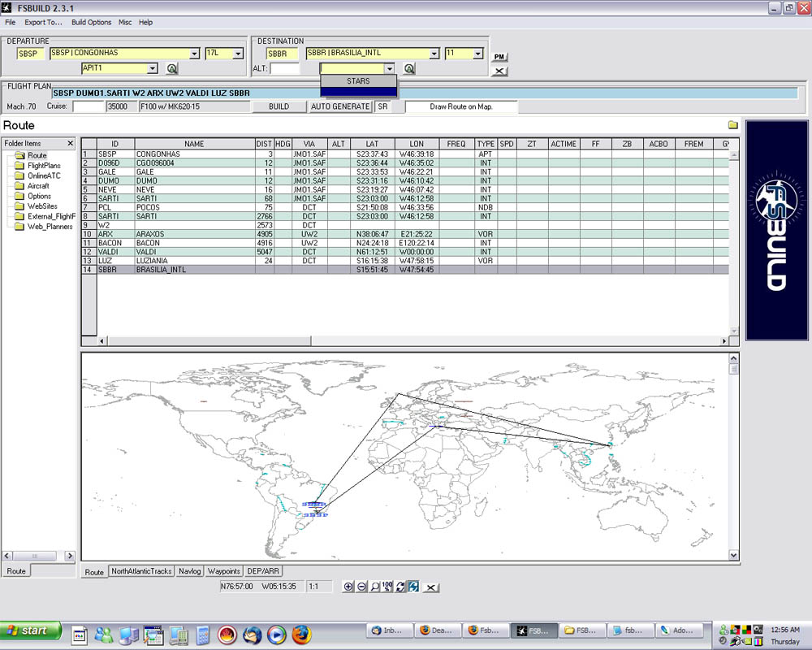Switch to the Waypoints tab
Screen dimensions: 812x650
(224, 571)
